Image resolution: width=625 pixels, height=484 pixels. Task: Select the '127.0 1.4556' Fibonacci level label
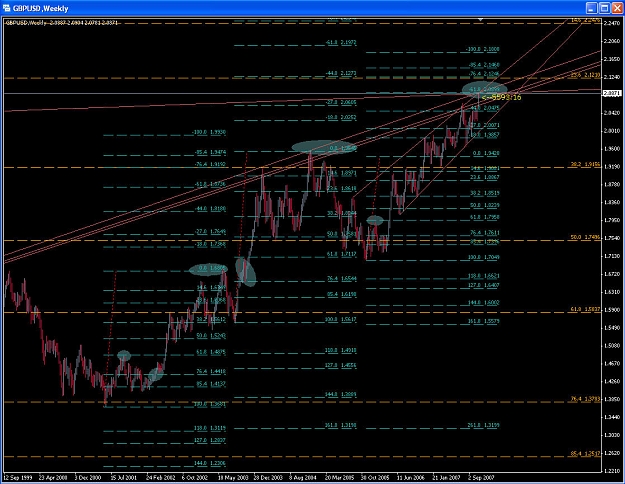click(341, 365)
